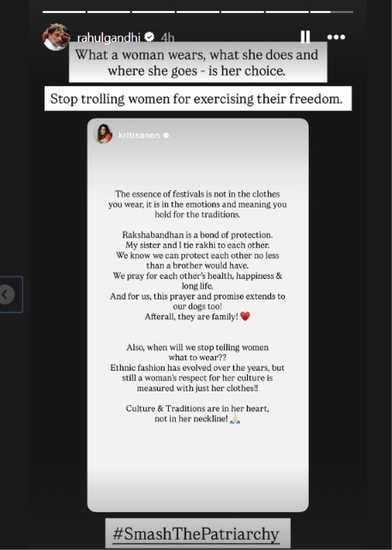Click the verified badge beside kritisanon
This screenshot has height=550, width=392.
pos(166,135)
